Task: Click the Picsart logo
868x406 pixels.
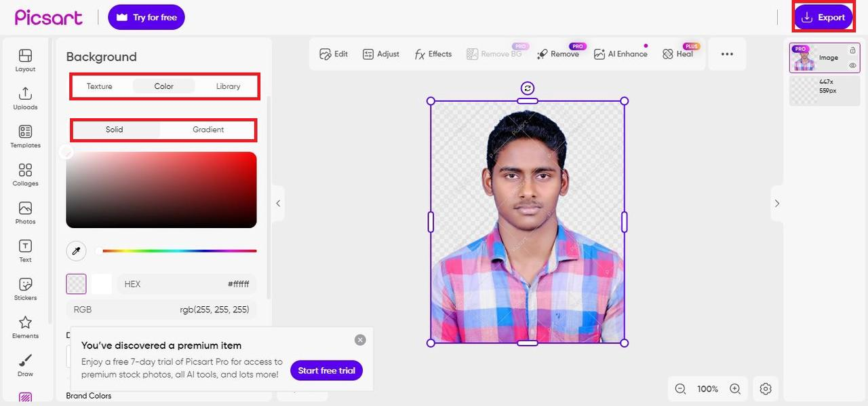Action: [49, 17]
